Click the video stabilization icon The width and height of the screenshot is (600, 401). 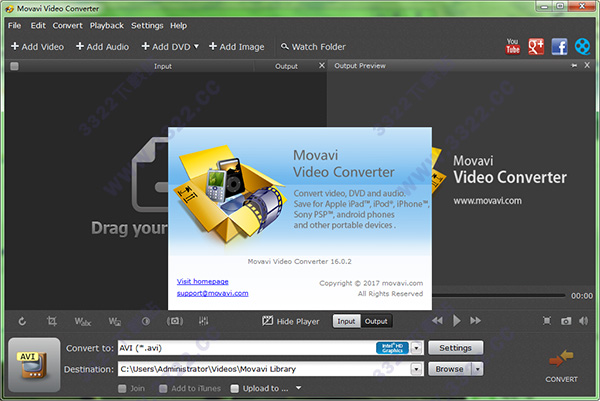[175, 321]
